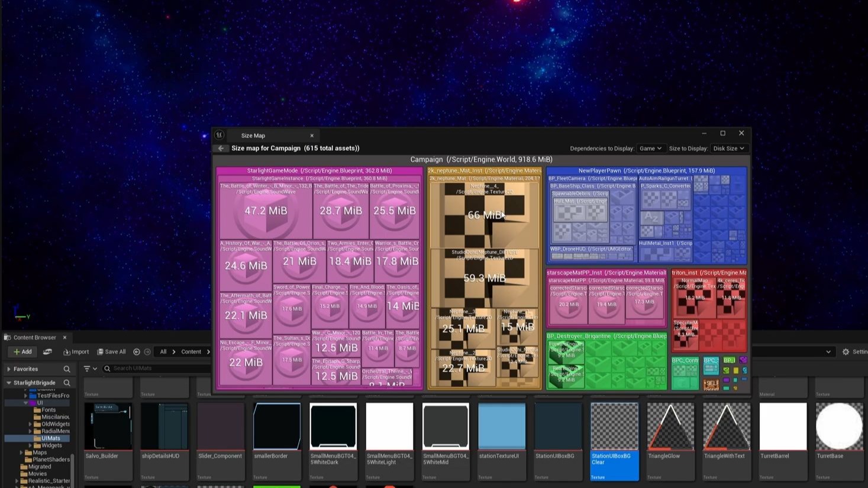Screen dimensions: 868x488
Task: Click the 47.2 MiB sound wave block
Action: [266, 211]
